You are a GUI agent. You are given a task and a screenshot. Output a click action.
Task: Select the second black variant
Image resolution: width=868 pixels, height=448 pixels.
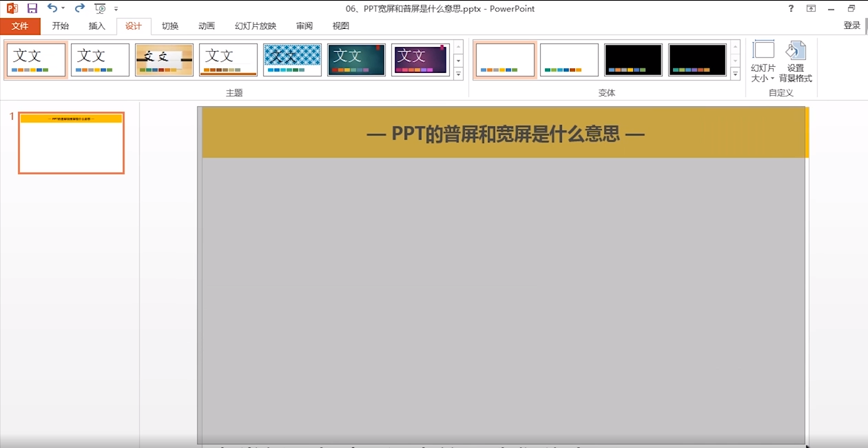(697, 60)
